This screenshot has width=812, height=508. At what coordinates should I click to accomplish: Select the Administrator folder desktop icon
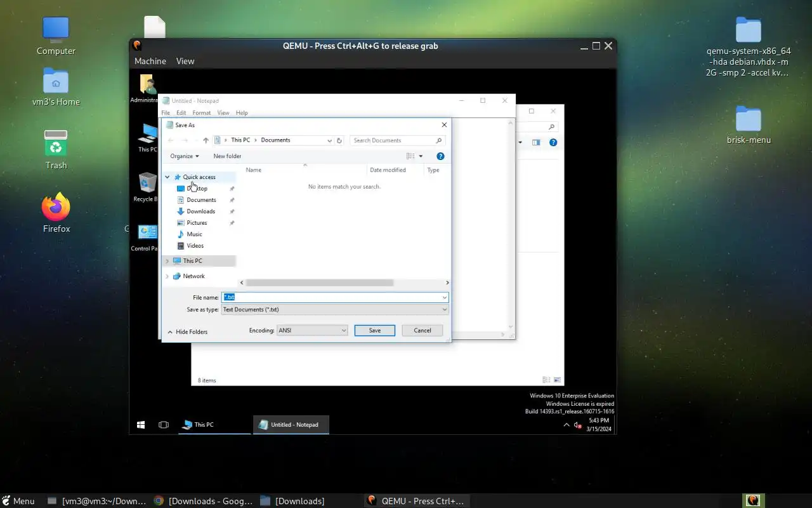pyautogui.click(x=147, y=89)
